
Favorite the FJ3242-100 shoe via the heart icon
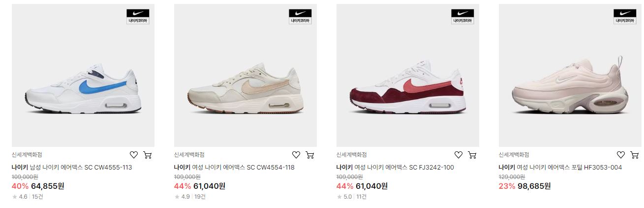[459, 155]
